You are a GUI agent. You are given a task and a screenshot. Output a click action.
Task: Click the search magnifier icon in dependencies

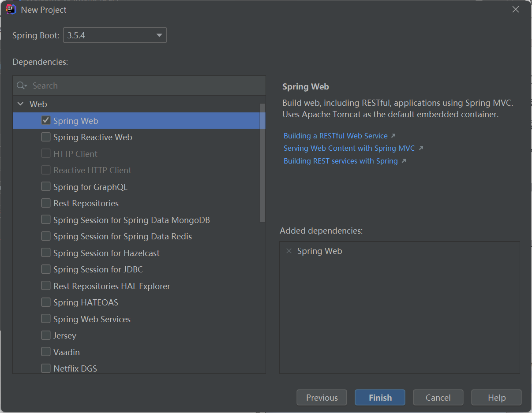click(22, 86)
